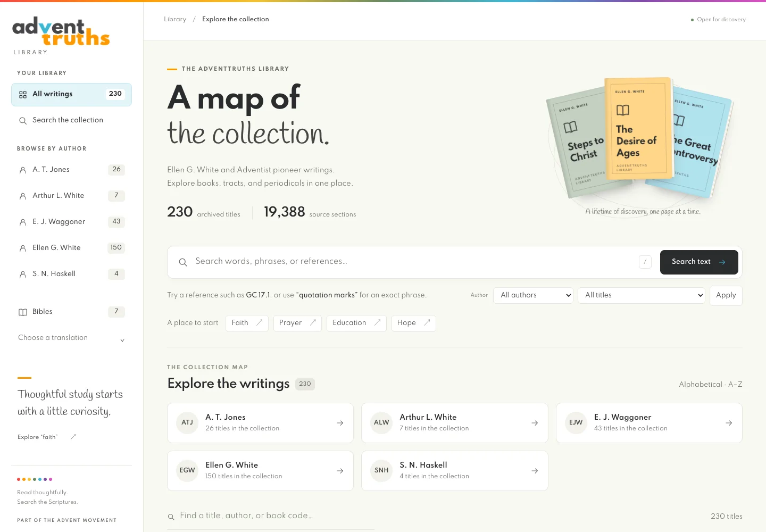Click Open for discovery status text
This screenshot has height=532, width=766.
[x=721, y=20]
